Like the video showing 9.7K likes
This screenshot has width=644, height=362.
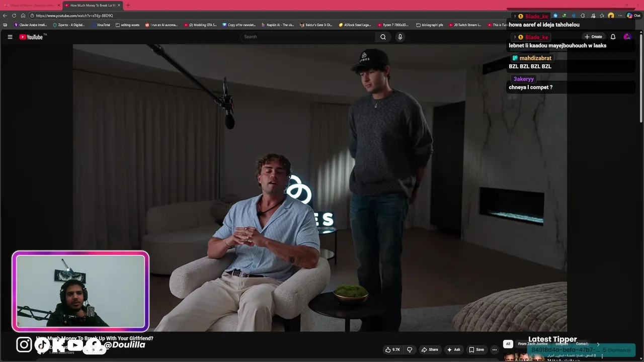click(393, 349)
